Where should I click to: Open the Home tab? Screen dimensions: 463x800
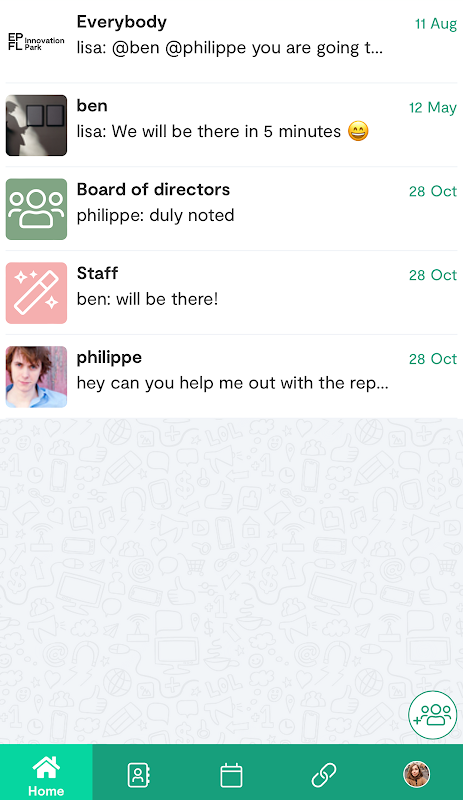tap(46, 772)
